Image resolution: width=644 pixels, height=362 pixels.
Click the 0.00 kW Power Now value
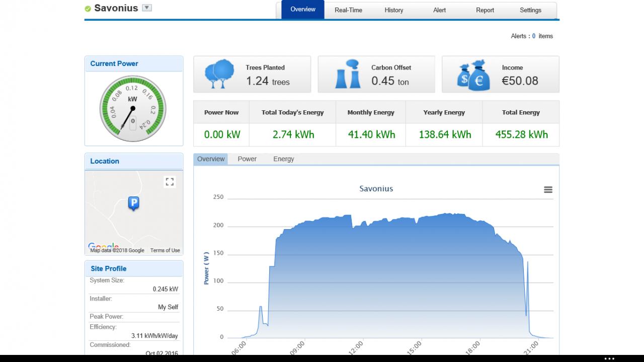pos(222,134)
